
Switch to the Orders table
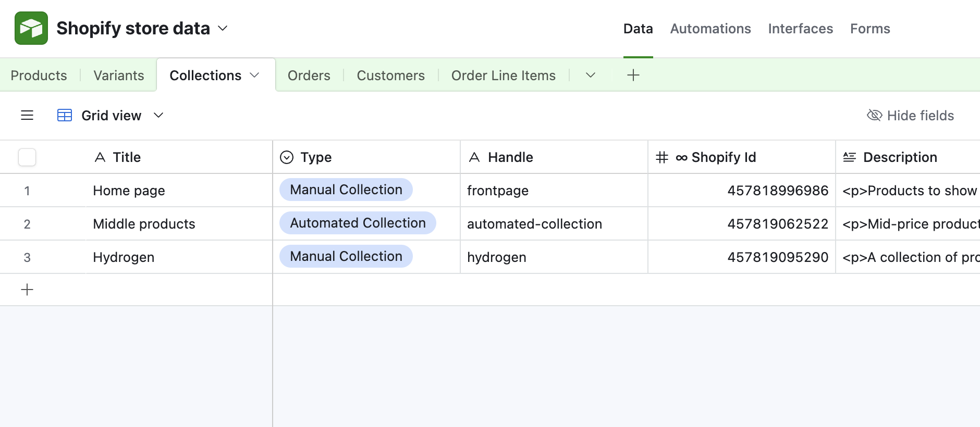[309, 76]
